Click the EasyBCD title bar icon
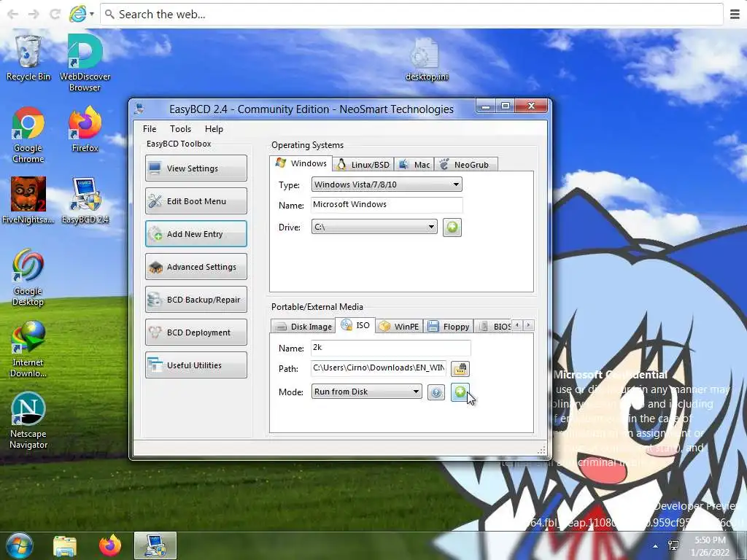Image resolution: width=747 pixels, height=560 pixels. pos(139,109)
